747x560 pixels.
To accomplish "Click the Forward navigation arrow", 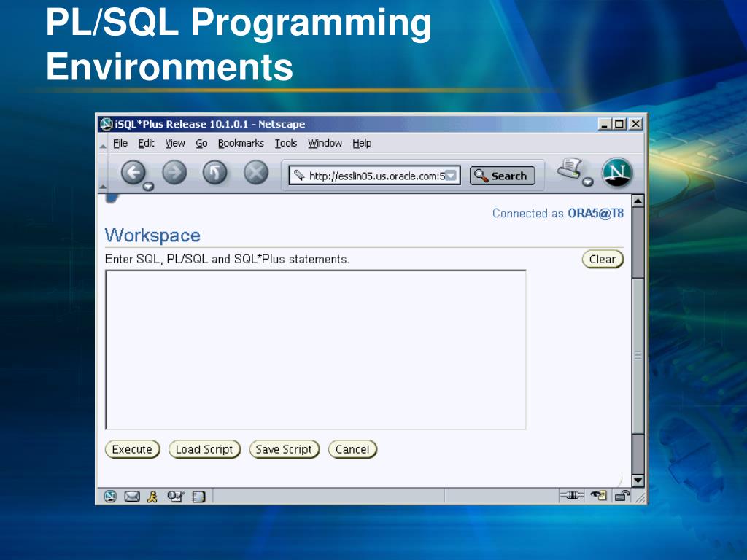I will pos(175,172).
